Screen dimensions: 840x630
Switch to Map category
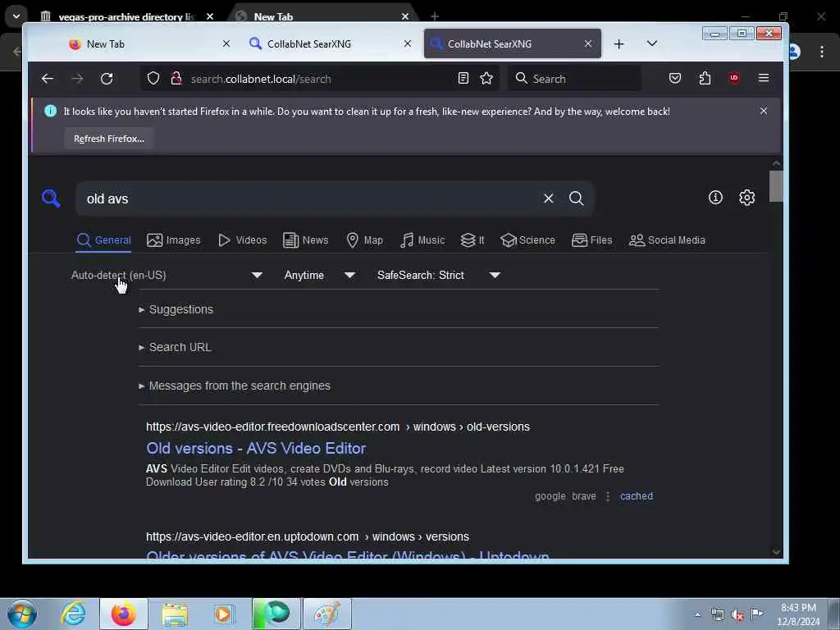[x=364, y=240]
